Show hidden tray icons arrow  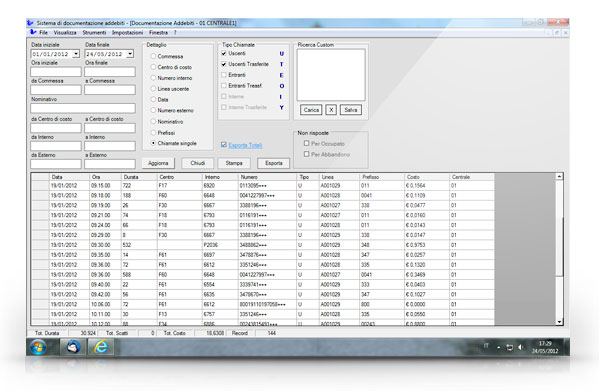499,347
